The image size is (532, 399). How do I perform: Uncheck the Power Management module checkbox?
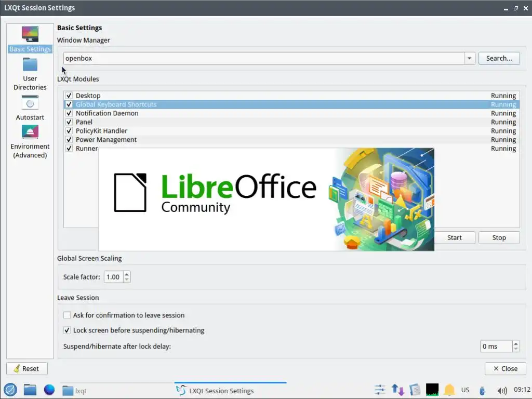[69, 139]
